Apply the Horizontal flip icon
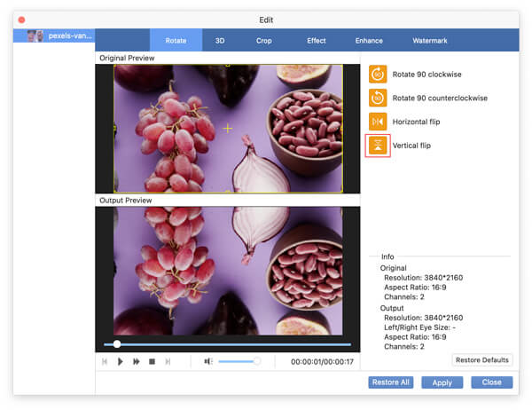 378,122
